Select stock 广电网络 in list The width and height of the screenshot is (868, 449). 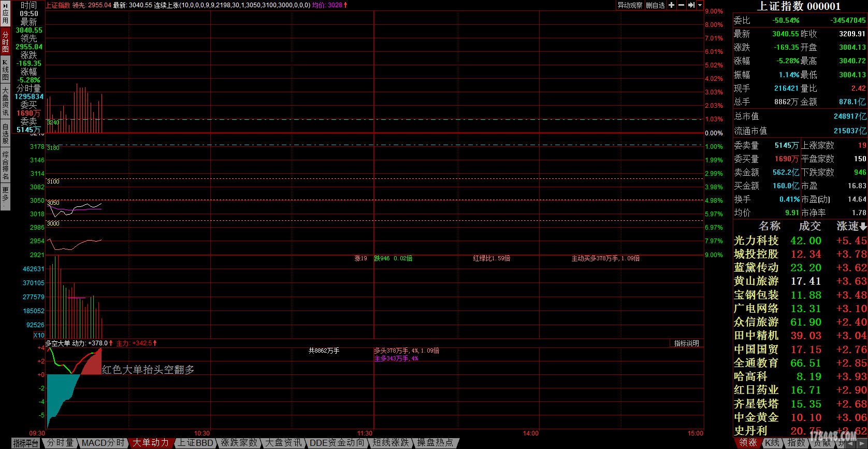pyautogui.click(x=800, y=308)
